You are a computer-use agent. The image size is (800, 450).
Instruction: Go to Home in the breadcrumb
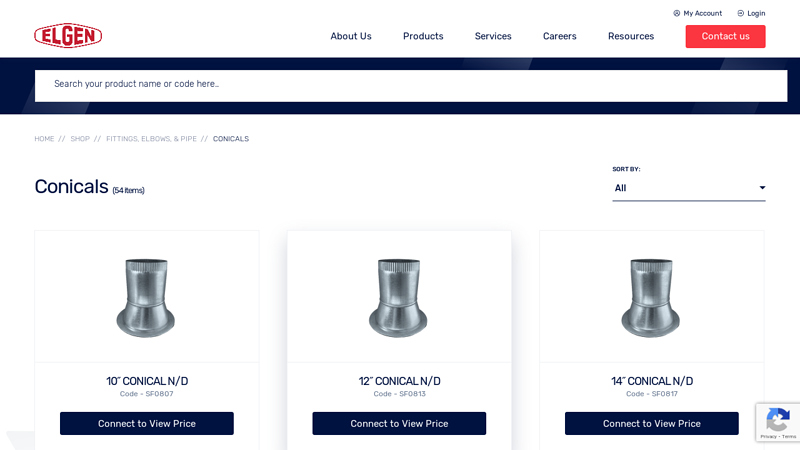(44, 139)
